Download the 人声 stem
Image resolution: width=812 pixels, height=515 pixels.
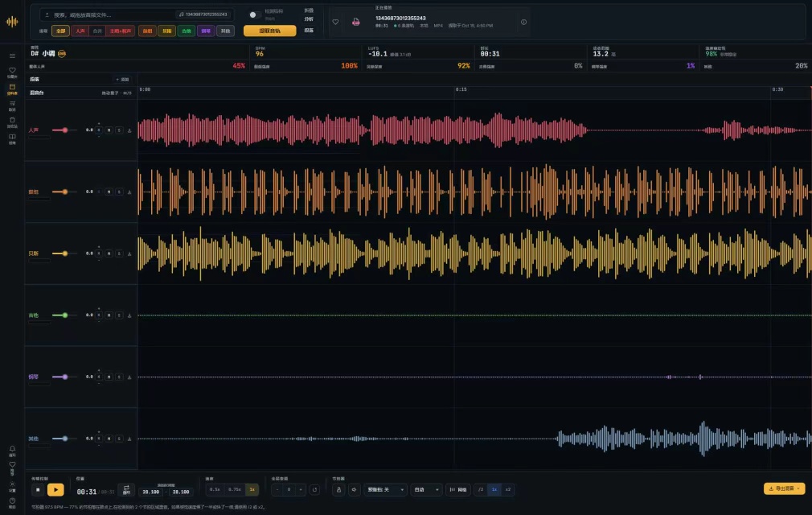pyautogui.click(x=129, y=130)
